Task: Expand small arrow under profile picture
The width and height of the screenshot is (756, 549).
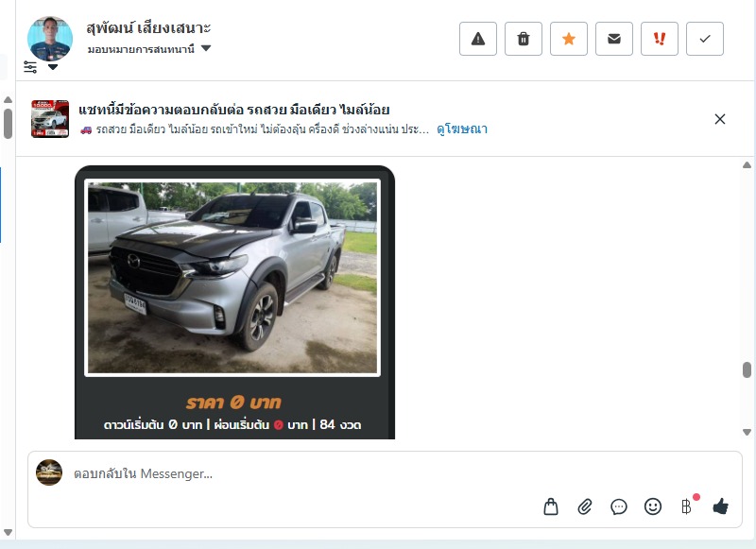Action: (x=53, y=67)
